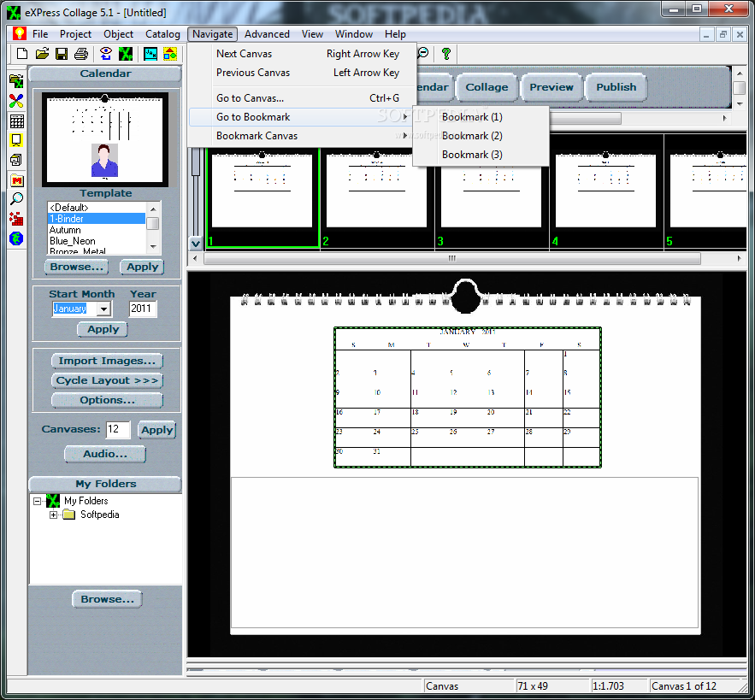Select the colorful pinwheel sidebar icon
The height and width of the screenshot is (700, 755).
tap(16, 101)
